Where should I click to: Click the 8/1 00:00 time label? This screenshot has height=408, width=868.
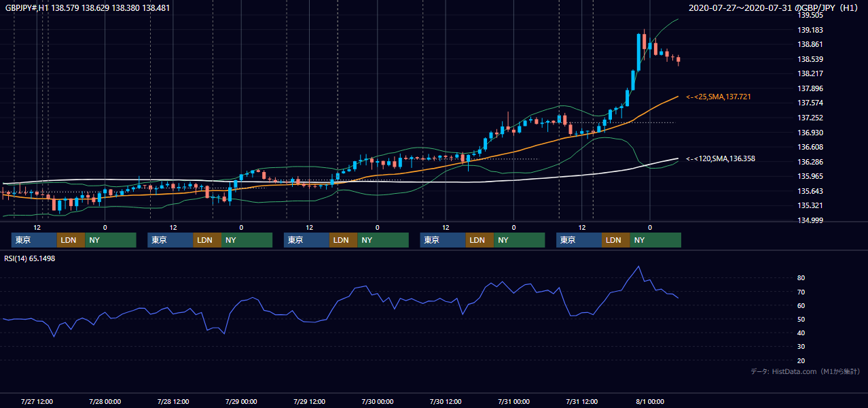pyautogui.click(x=649, y=401)
